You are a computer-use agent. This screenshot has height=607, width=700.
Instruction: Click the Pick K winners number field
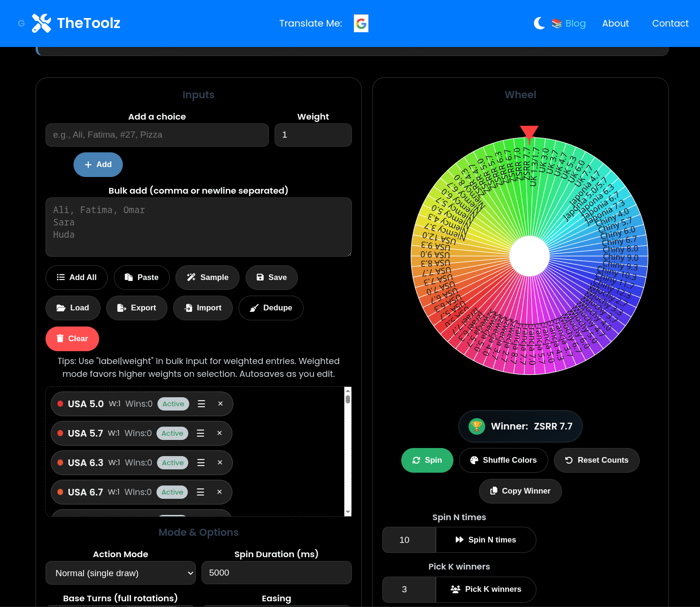409,589
